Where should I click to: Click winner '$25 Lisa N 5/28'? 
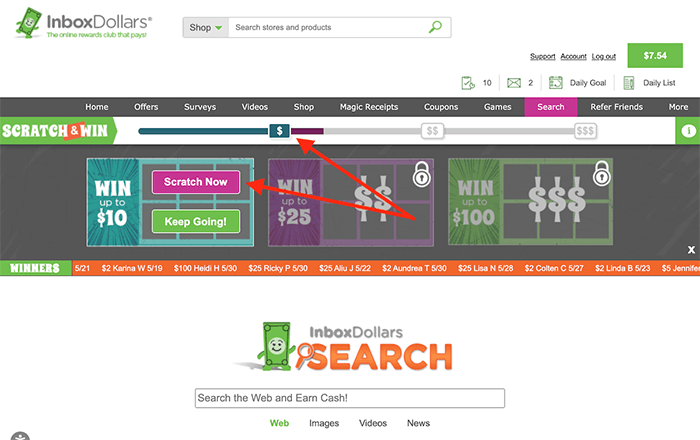[x=485, y=268]
